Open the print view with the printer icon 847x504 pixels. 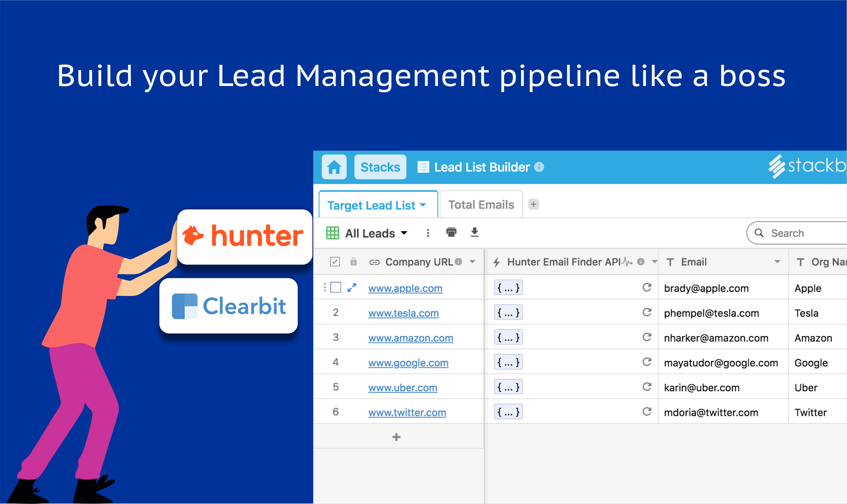tap(451, 233)
